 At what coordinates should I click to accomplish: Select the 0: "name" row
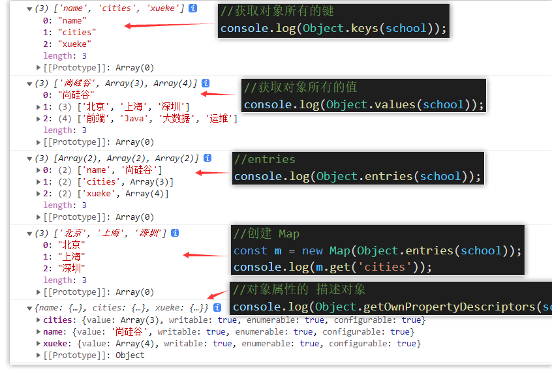[65, 20]
